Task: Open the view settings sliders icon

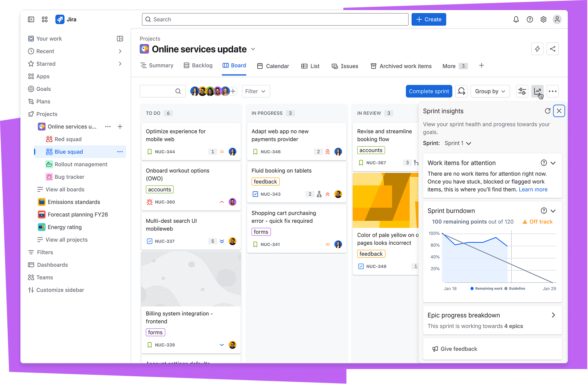Action: coord(522,91)
